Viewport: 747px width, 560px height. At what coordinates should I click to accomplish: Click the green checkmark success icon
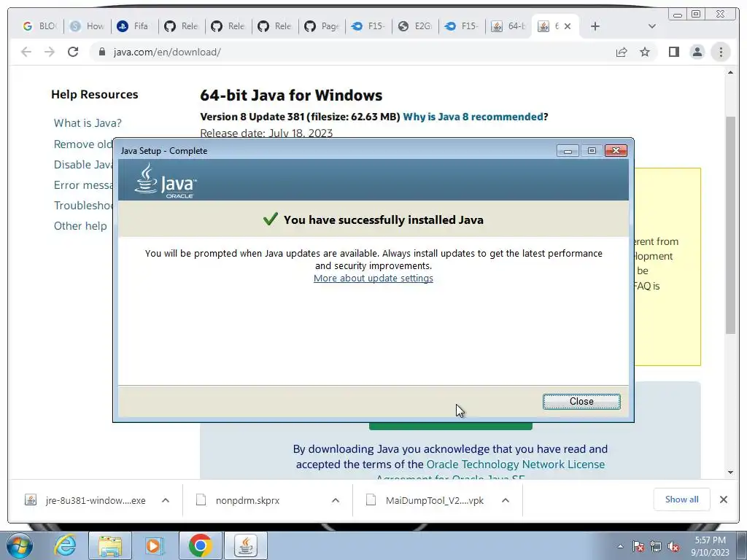[x=270, y=219]
